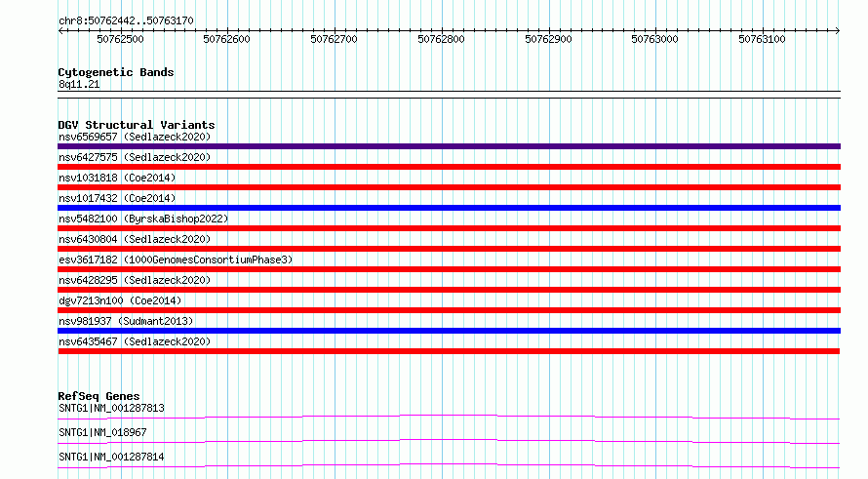868x479 pixels.
Task: Click the right arrowhead of the ruler
Action: click(838, 30)
